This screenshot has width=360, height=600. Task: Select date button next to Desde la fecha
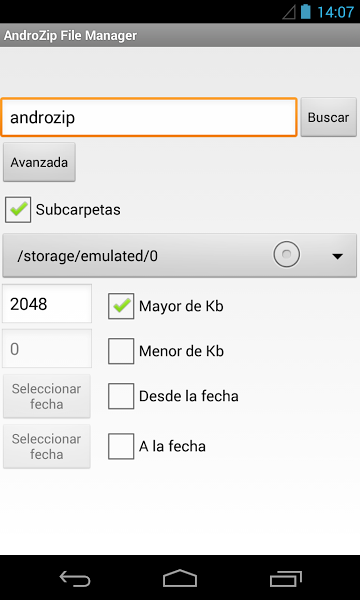pyautogui.click(x=47, y=396)
